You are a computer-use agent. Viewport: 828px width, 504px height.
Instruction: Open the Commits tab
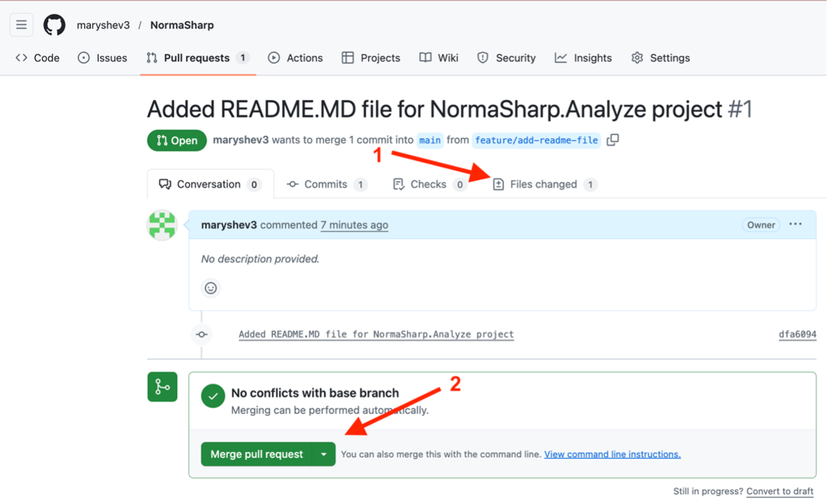click(x=326, y=184)
